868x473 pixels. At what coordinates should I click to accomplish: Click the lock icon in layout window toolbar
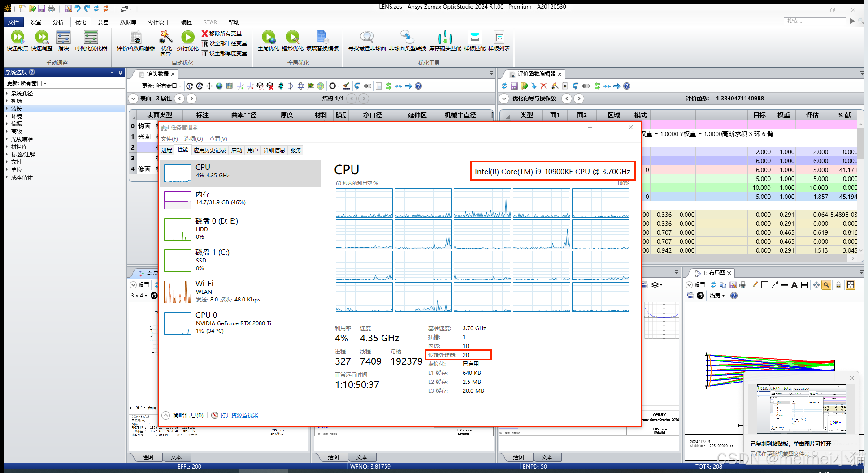click(838, 285)
